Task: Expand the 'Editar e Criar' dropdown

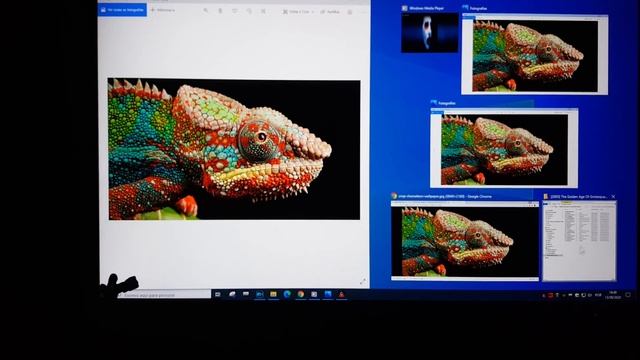Action: pos(298,12)
